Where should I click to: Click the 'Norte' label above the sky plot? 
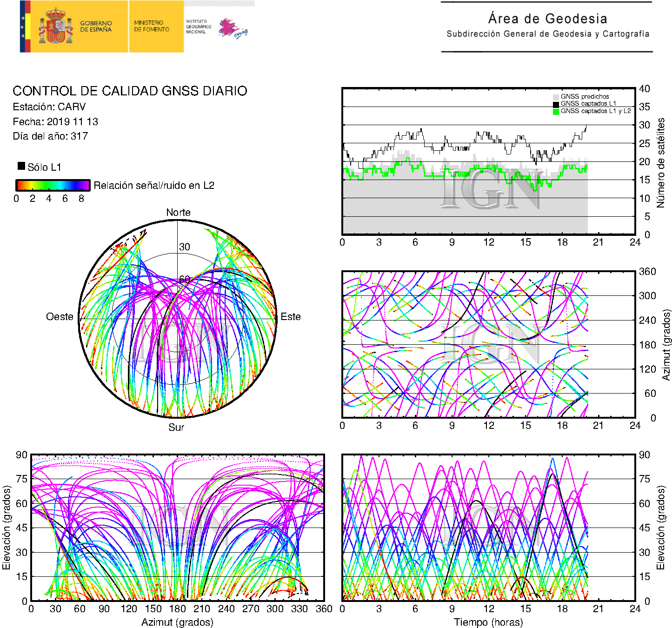point(178,213)
